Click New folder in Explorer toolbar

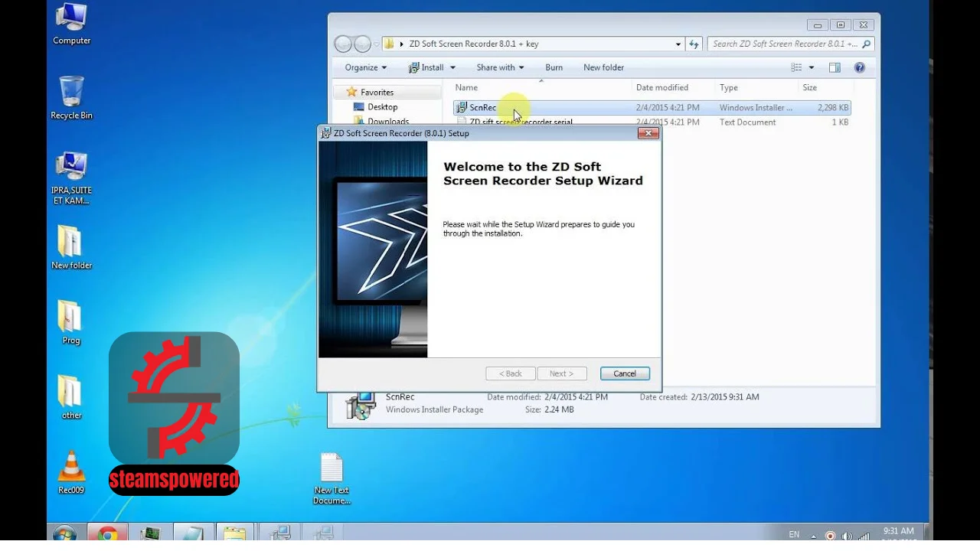point(603,67)
